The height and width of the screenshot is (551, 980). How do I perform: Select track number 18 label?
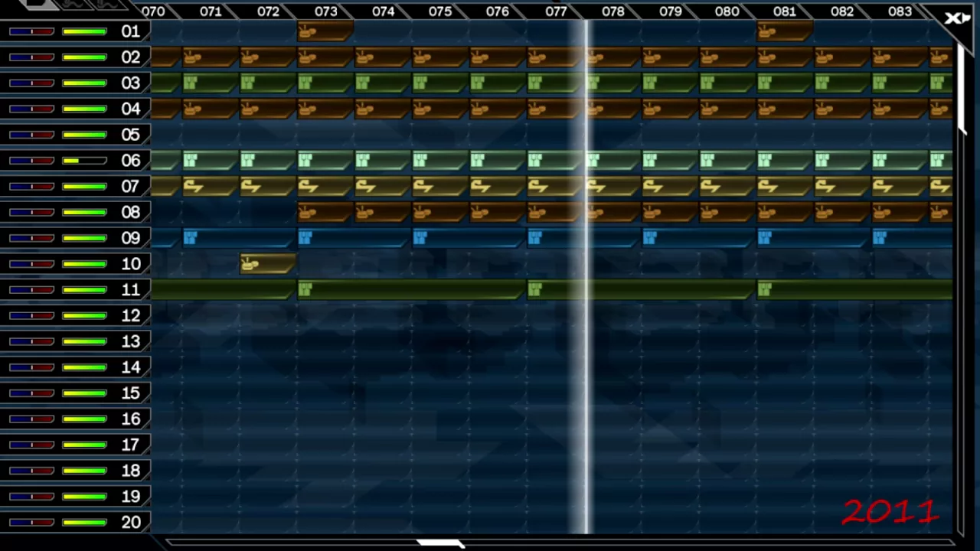[131, 471]
